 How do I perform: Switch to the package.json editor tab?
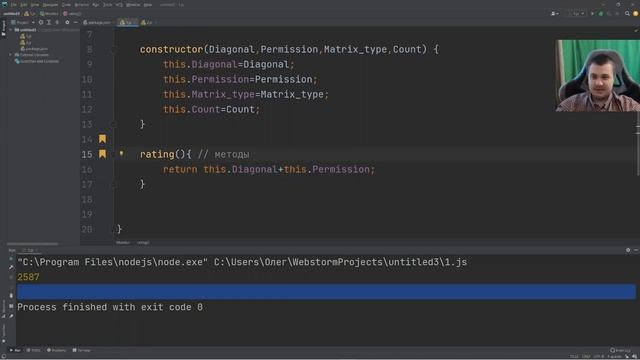98,22
